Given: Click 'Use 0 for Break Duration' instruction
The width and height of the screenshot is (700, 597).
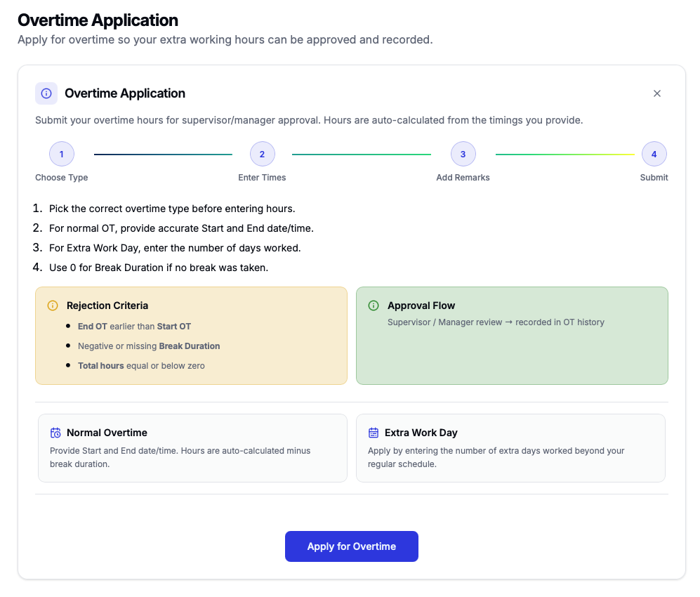Looking at the screenshot, I should coord(159,268).
